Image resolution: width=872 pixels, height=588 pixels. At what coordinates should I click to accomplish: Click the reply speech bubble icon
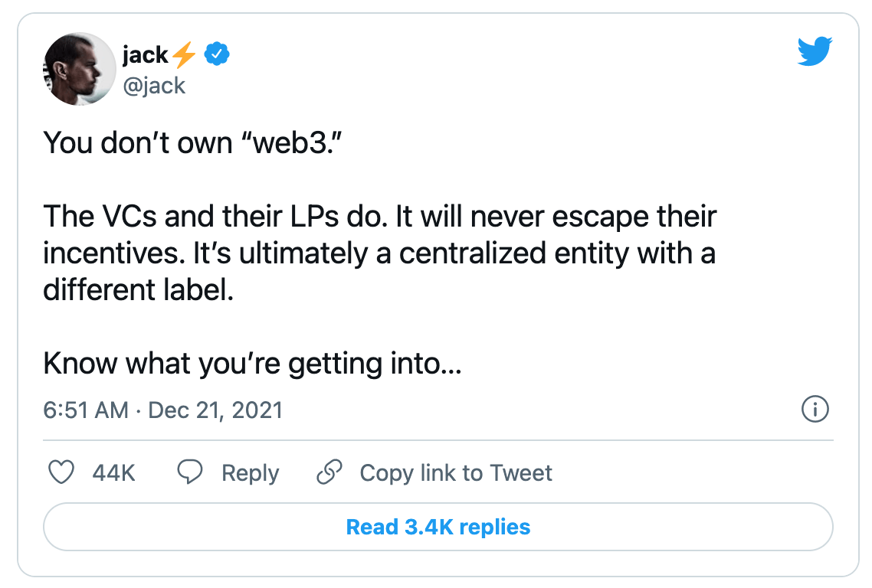pyautogui.click(x=189, y=473)
